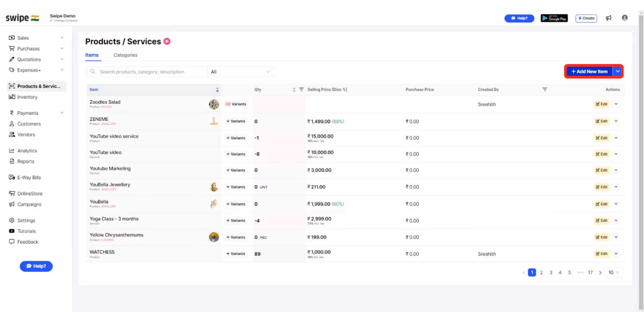Click the swipe logo
This screenshot has height=312, width=644.
(22, 18)
